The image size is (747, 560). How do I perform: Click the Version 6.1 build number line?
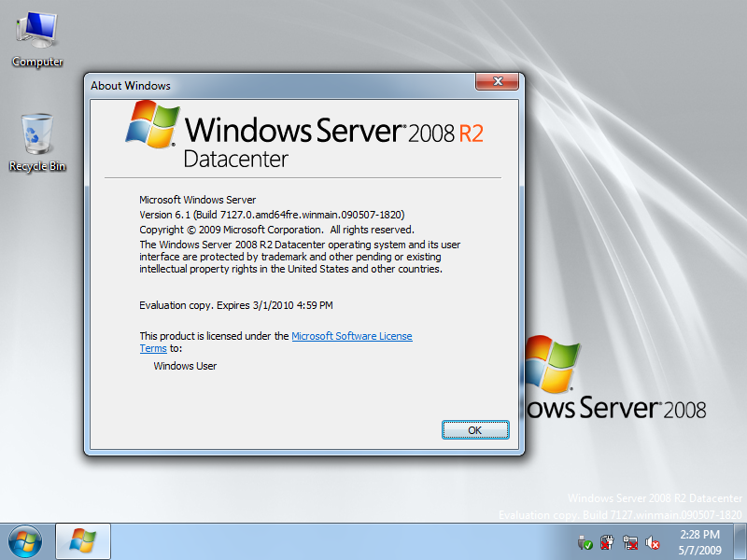272,215
